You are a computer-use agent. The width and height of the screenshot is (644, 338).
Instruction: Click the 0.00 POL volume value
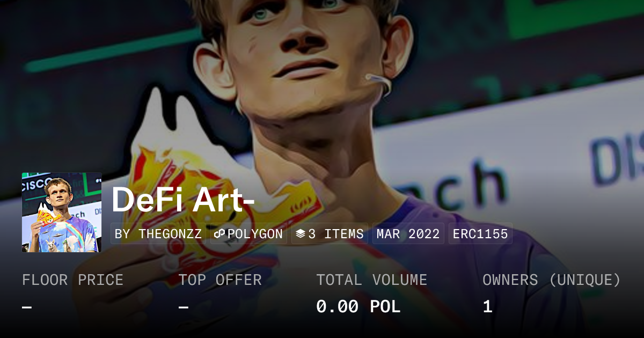click(x=358, y=307)
